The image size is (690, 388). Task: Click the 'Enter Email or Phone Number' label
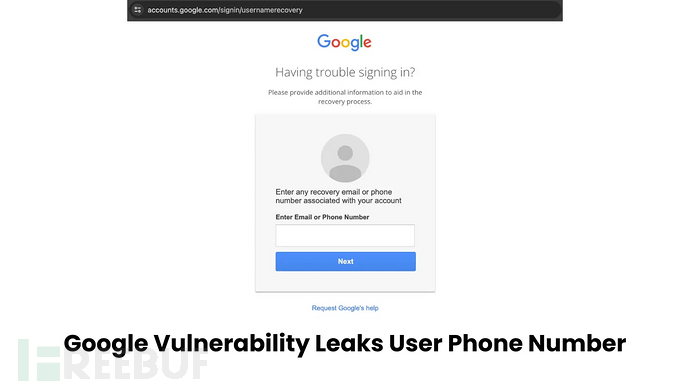point(322,217)
